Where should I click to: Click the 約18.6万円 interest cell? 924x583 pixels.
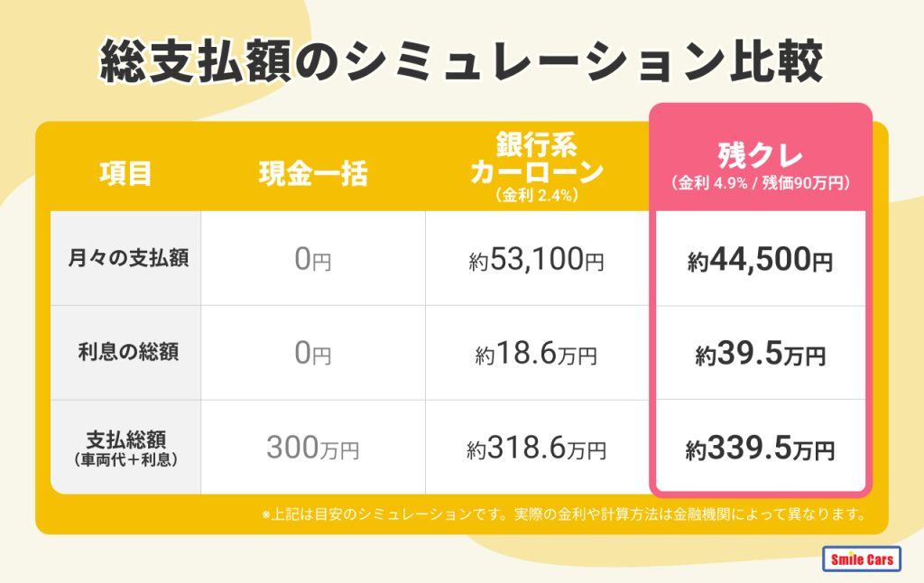point(536,356)
